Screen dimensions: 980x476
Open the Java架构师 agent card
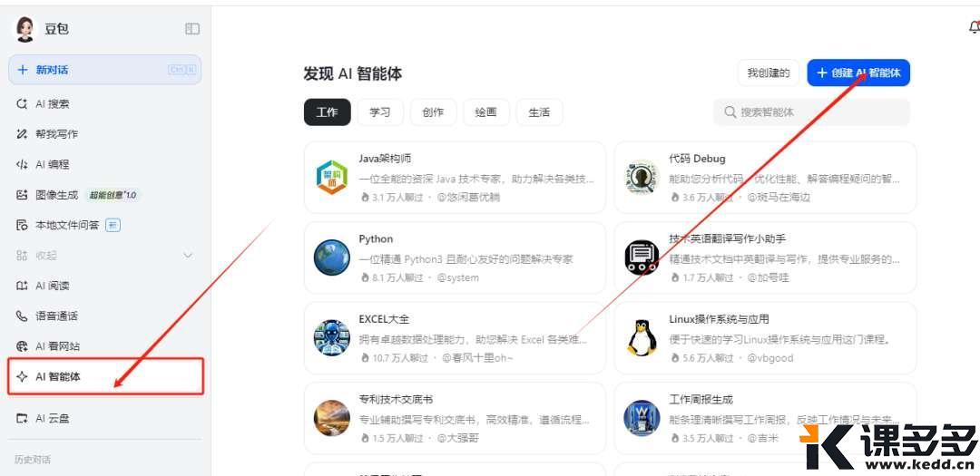click(455, 178)
